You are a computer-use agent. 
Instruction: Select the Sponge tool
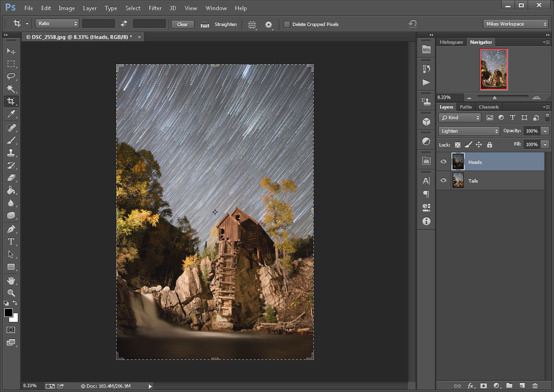(x=11, y=215)
